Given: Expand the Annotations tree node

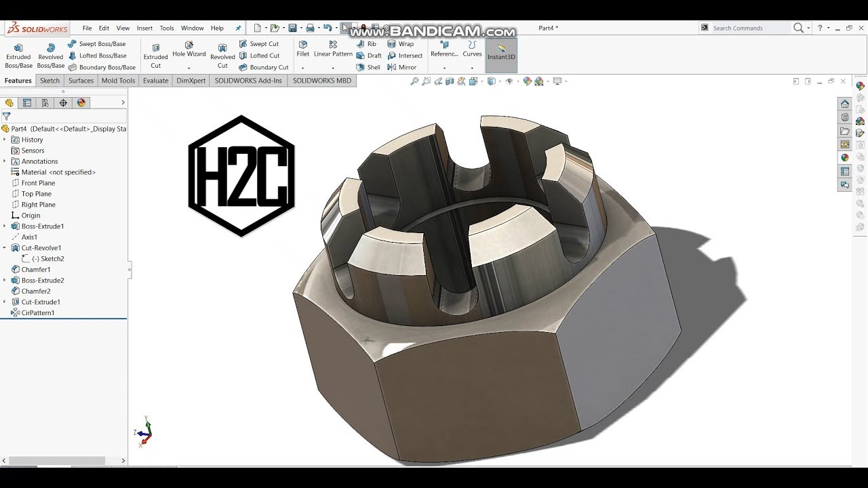Looking at the screenshot, I should [x=5, y=161].
